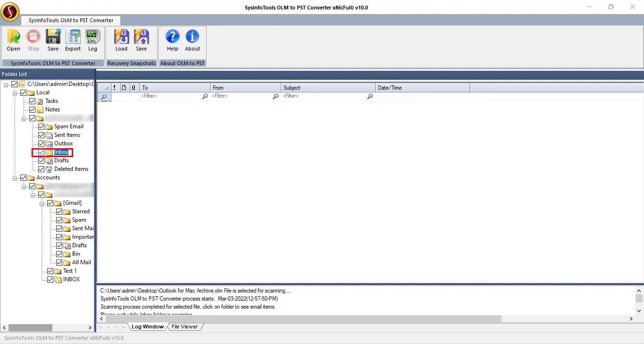
Task: Click the 'File is selected for scanning' log line
Action: pyautogui.click(x=196, y=291)
